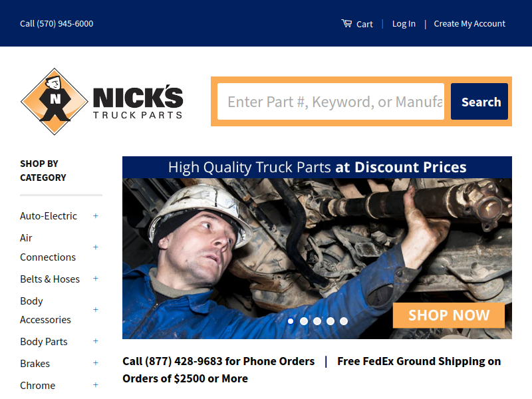Viewport: 532px width, 399px height.
Task: Expand the Chrome category plus icon
Action: [96, 385]
